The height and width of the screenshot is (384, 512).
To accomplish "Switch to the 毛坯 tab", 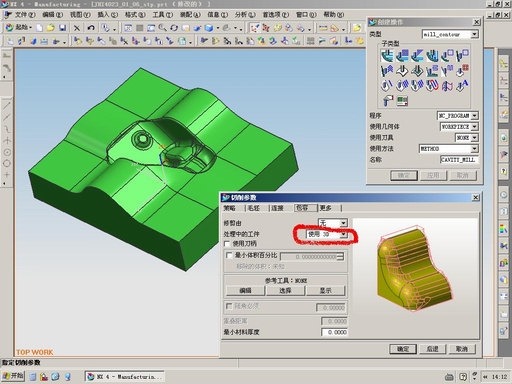I will point(253,208).
